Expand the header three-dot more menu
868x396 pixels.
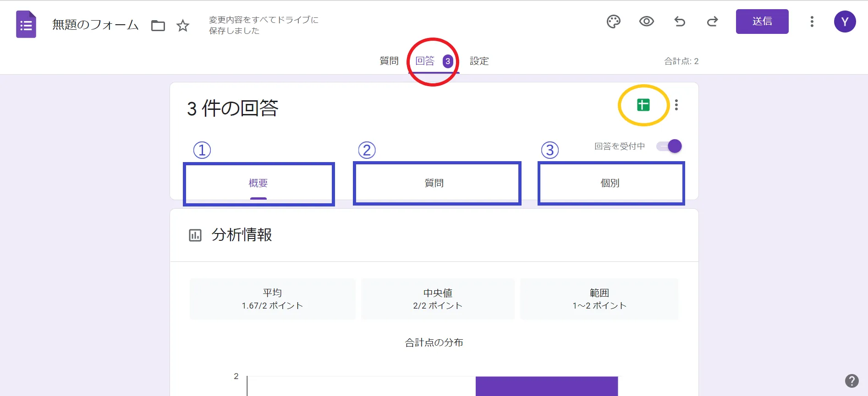812,22
